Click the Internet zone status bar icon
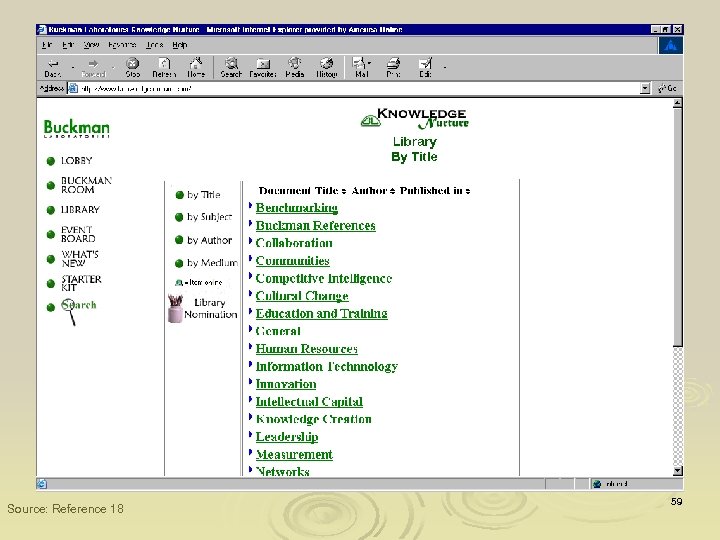720x540 pixels. [597, 484]
